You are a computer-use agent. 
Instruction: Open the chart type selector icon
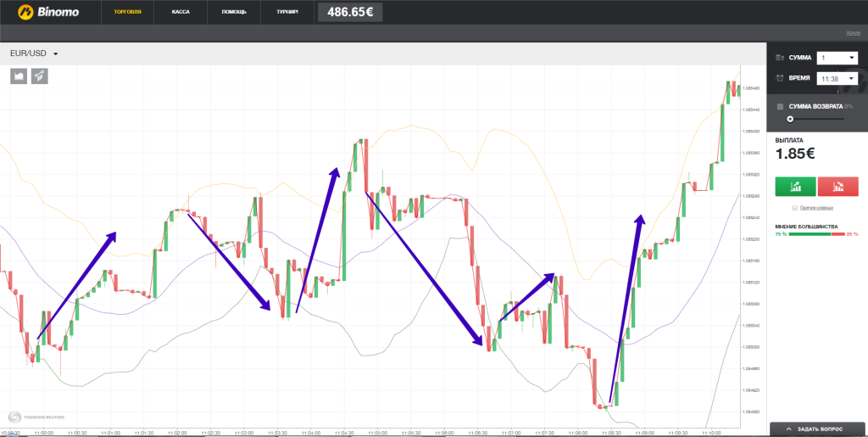click(x=19, y=76)
